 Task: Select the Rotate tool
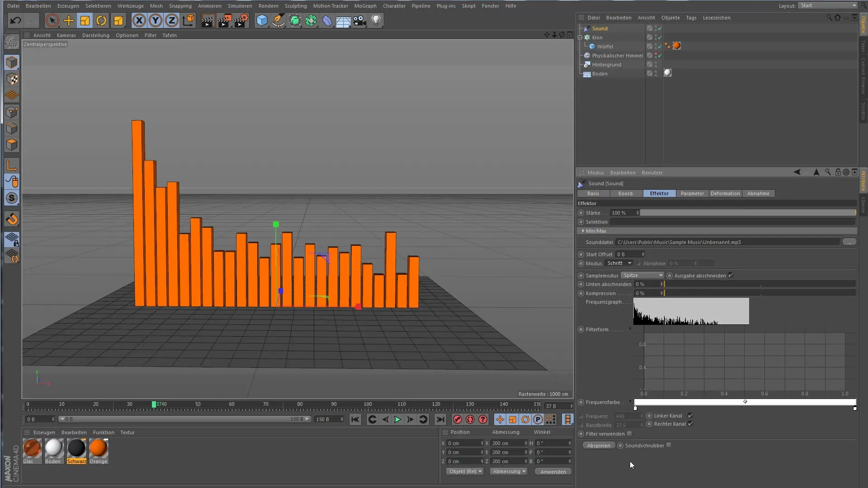point(101,20)
